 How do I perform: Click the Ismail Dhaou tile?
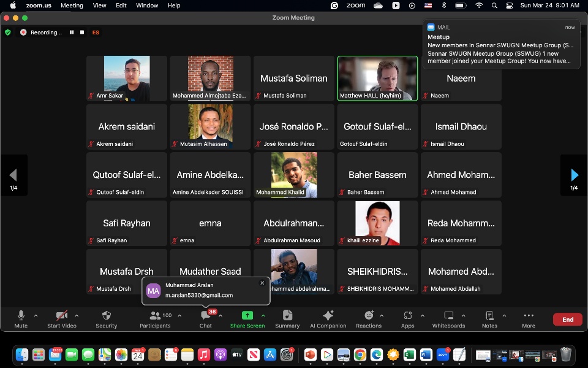click(x=461, y=126)
